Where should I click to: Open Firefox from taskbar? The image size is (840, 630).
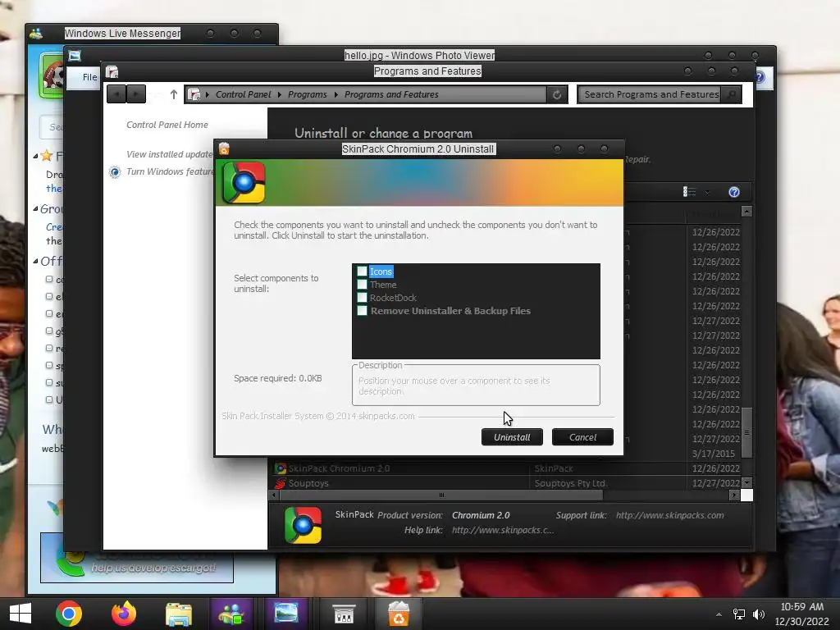click(124, 614)
